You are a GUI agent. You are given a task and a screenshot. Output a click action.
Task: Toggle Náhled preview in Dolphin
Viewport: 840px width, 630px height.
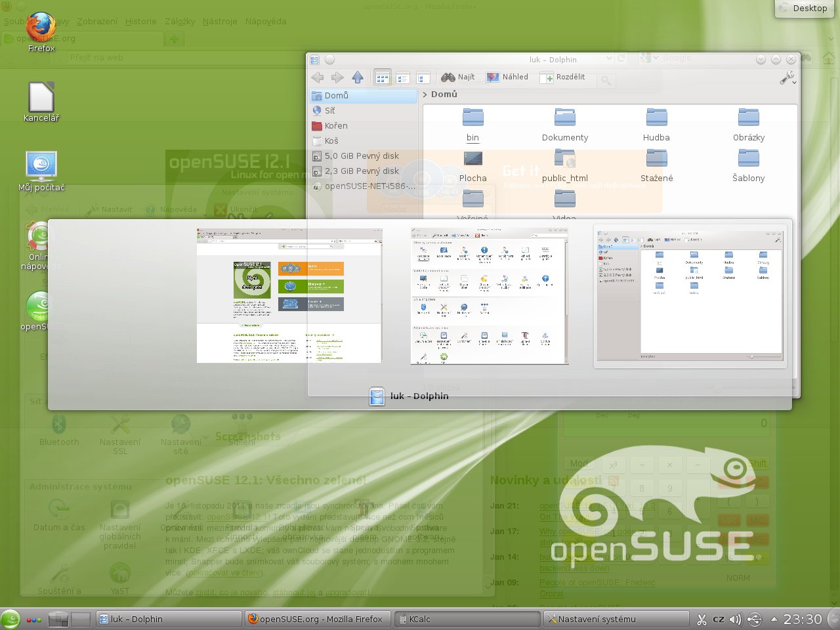507,77
